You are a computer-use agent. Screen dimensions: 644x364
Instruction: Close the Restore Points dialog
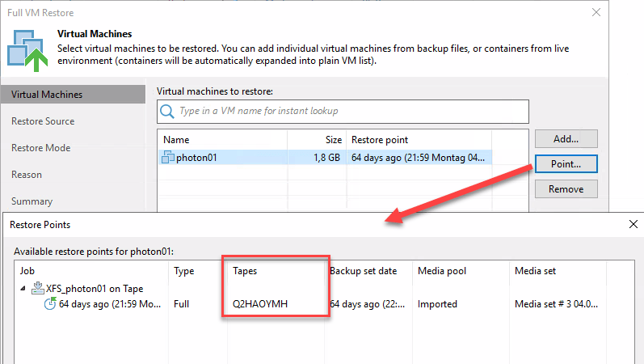click(x=633, y=224)
